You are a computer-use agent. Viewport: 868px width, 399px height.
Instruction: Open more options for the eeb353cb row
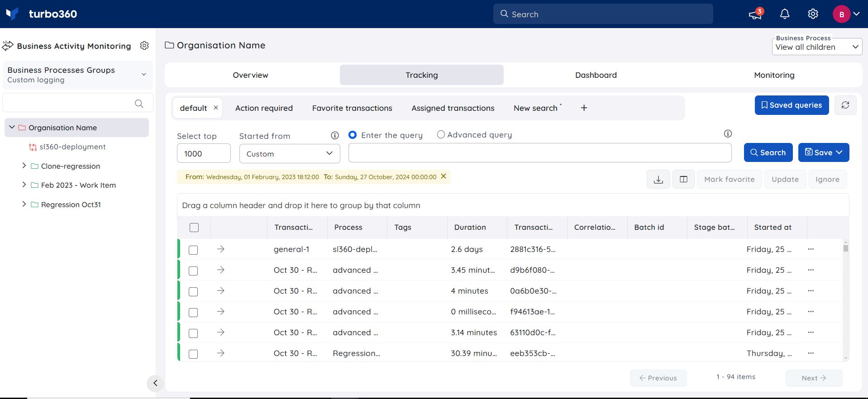tap(811, 353)
